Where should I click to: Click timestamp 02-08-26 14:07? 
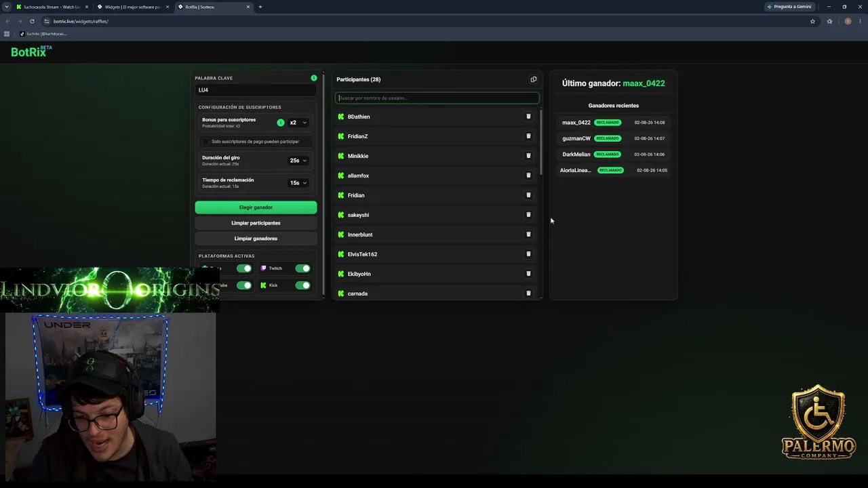click(x=650, y=138)
